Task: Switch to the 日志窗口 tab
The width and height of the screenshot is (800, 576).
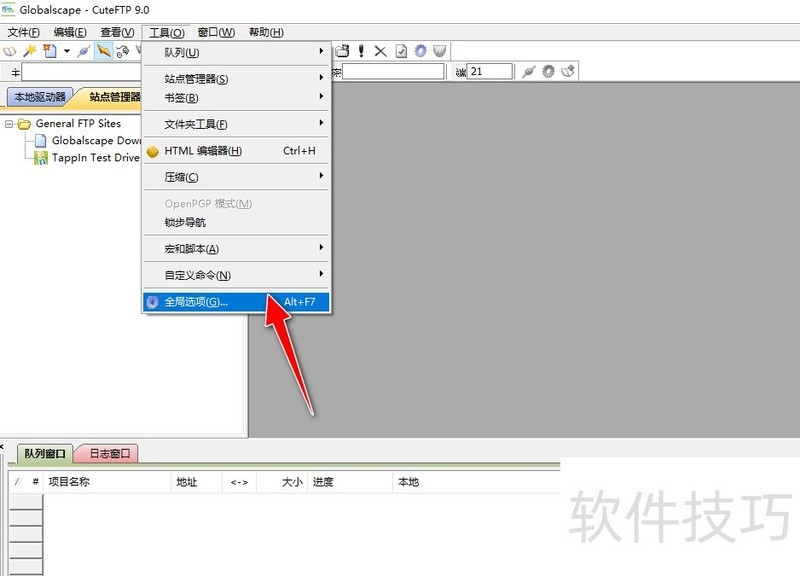Action: (106, 454)
